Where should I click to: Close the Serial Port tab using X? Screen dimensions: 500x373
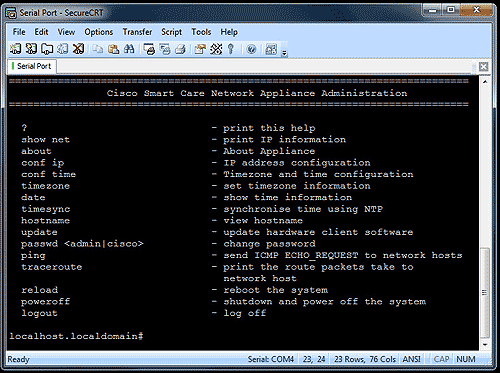(484, 67)
